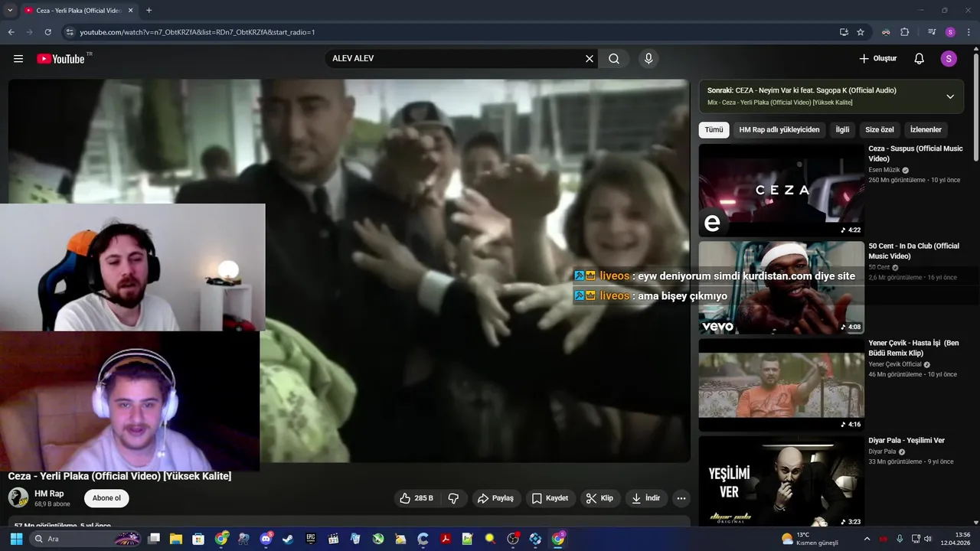Open the Ceza - Suspus video title
The image size is (980, 551).
(x=916, y=154)
